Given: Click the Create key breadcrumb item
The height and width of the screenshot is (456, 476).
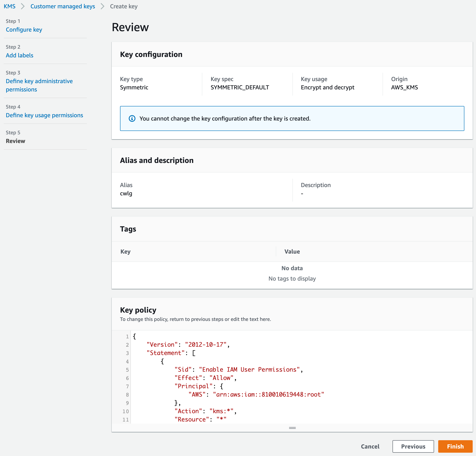Looking at the screenshot, I should (124, 6).
